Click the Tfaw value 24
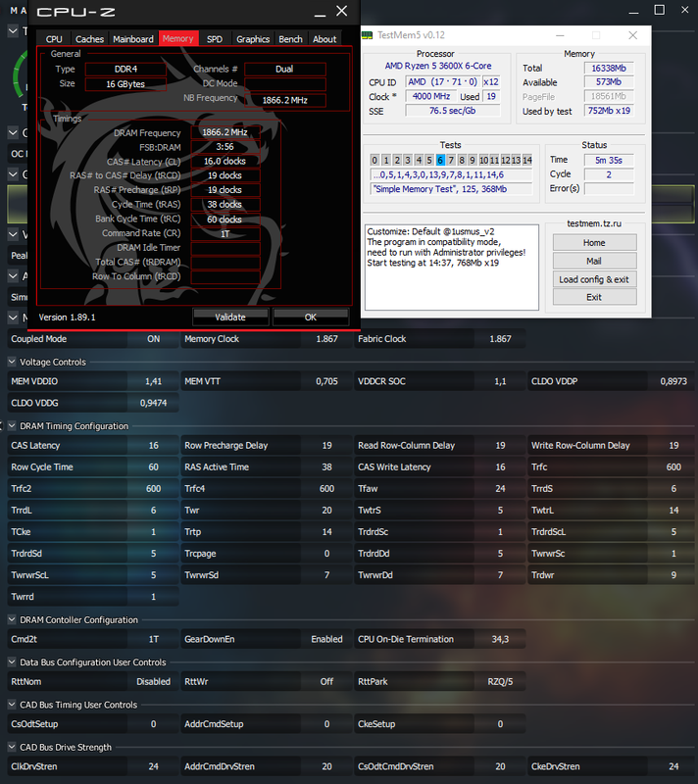The image size is (698, 784). tap(500, 488)
